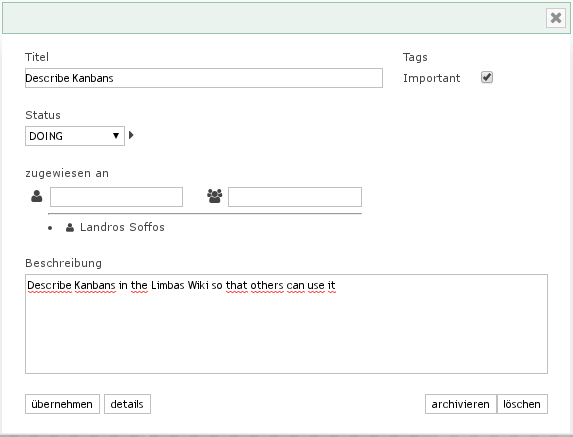Click the Beschreibung label

click(x=64, y=263)
